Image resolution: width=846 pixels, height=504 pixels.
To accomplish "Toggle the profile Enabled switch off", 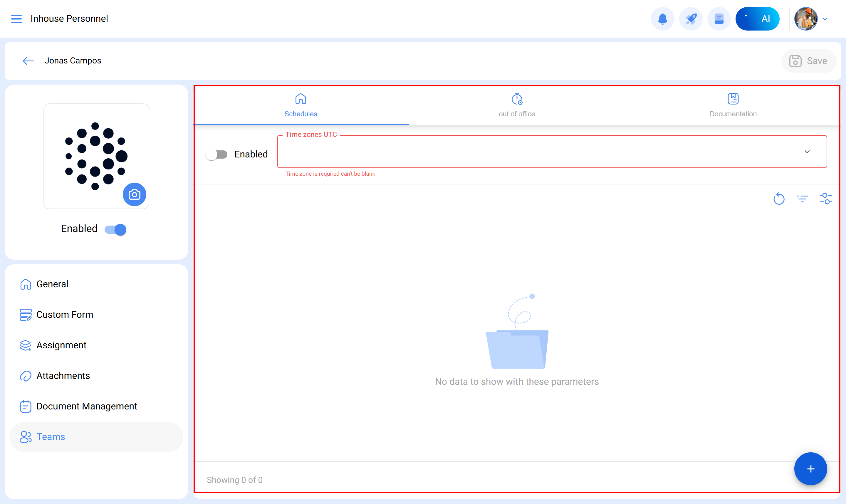I will point(115,230).
